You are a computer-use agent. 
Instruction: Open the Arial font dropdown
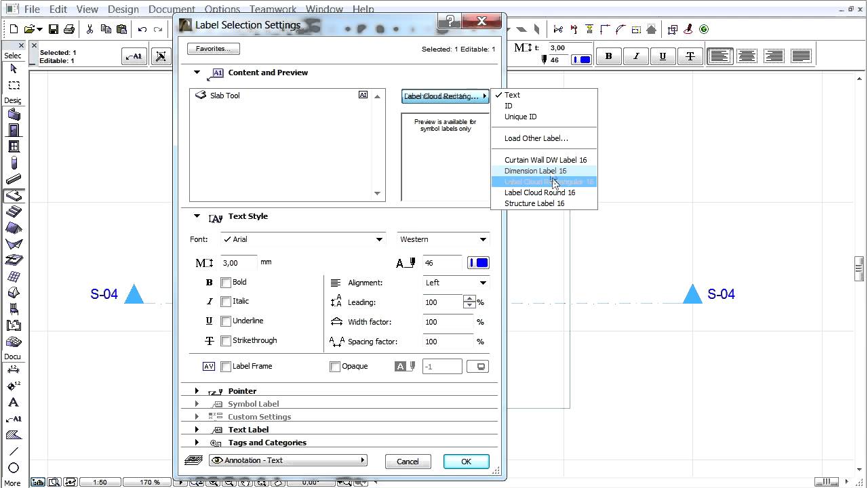tap(302, 239)
